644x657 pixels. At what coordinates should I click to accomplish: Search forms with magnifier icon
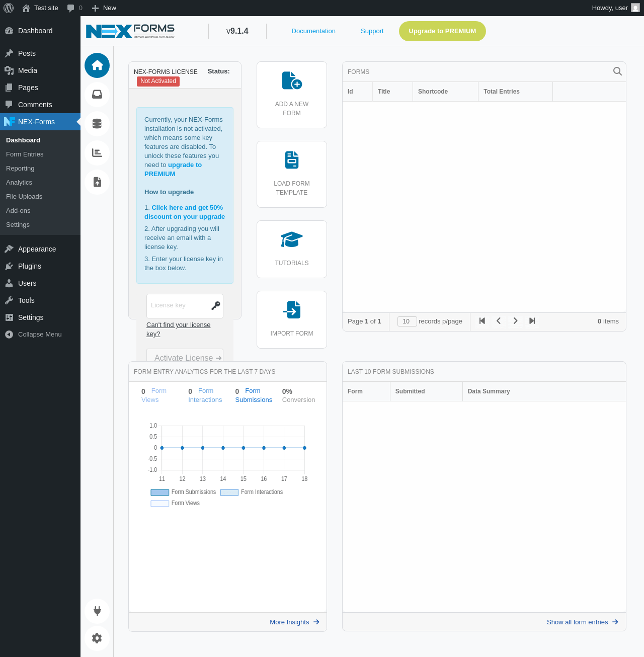pyautogui.click(x=617, y=71)
